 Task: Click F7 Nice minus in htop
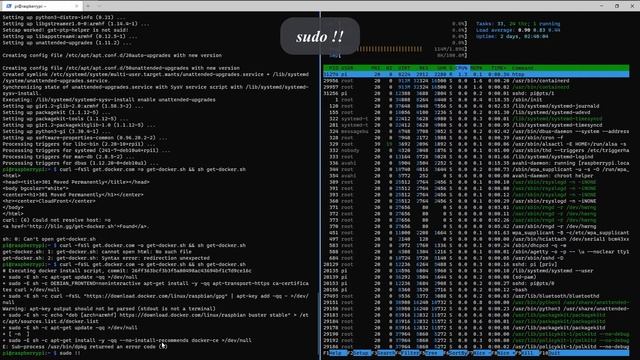pos(481,353)
